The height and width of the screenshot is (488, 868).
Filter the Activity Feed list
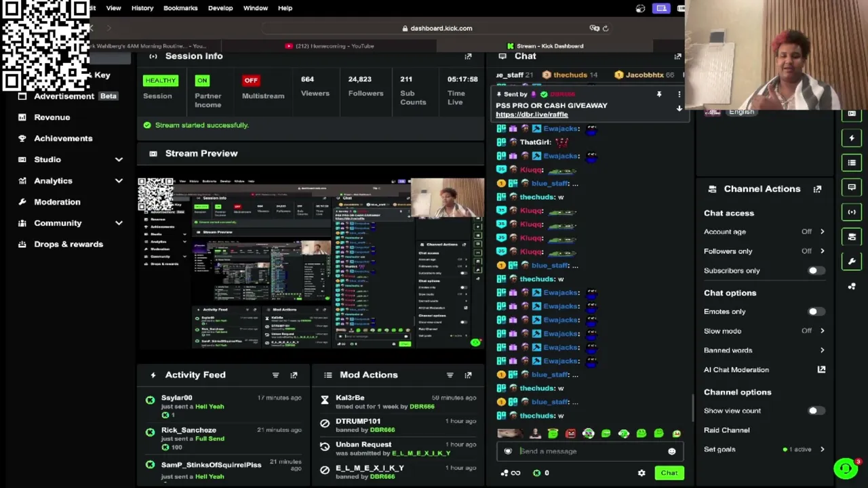click(x=275, y=375)
